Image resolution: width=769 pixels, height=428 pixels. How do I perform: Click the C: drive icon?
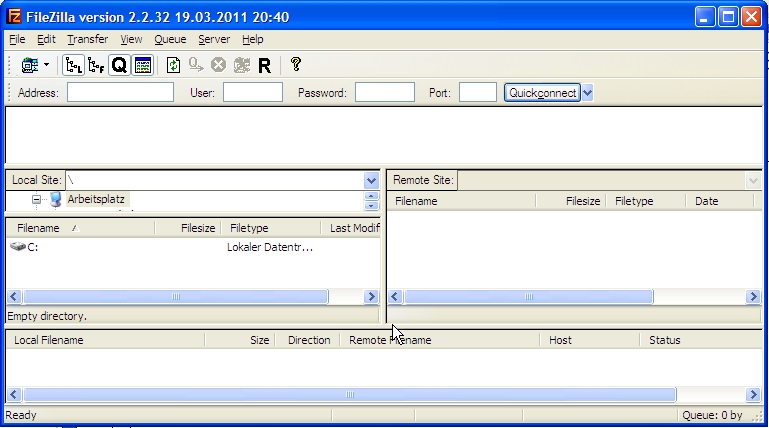click(17, 247)
